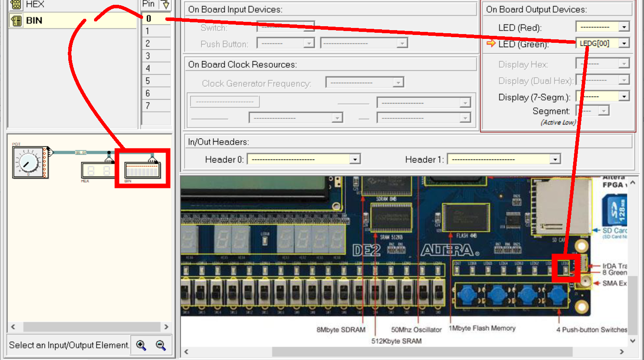Select the HEX display element in the schematic

[98, 170]
